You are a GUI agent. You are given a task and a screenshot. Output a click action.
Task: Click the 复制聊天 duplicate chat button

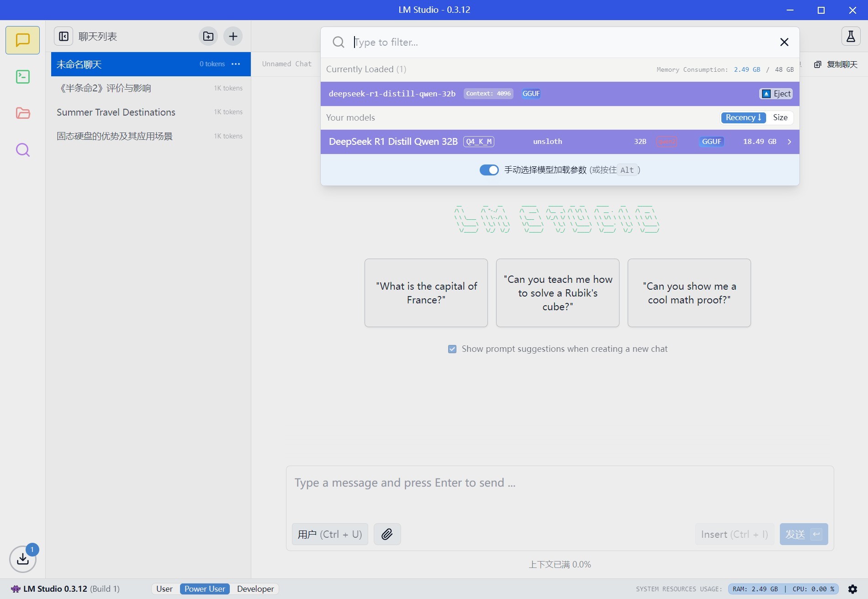pos(836,64)
